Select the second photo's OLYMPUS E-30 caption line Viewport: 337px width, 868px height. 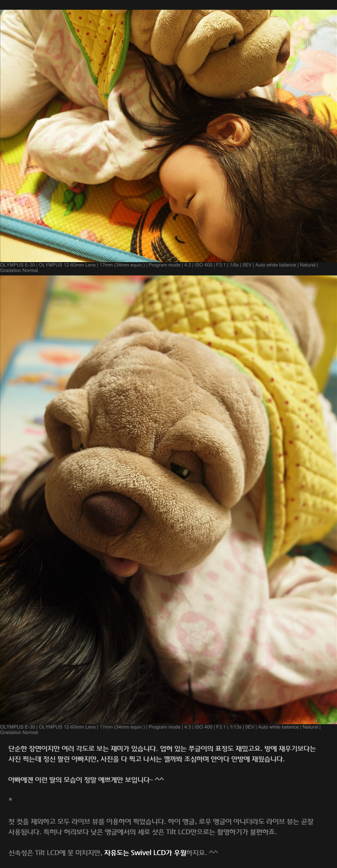click(160, 729)
